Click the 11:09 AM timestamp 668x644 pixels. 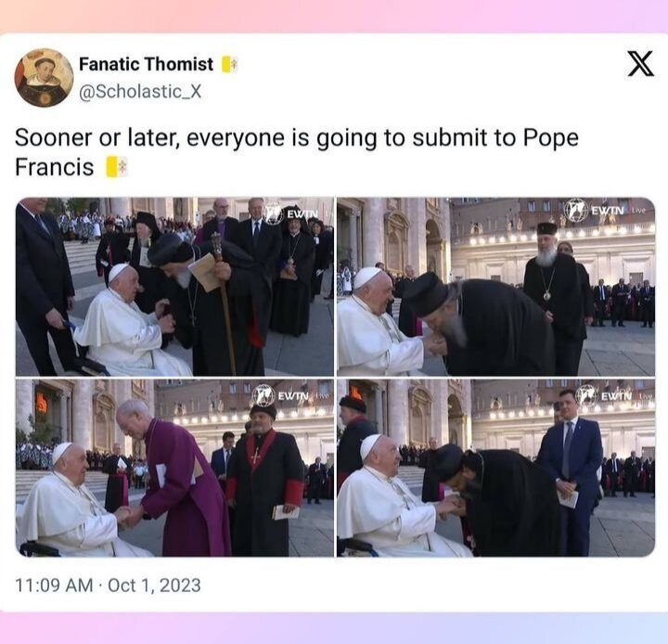[x=56, y=586]
